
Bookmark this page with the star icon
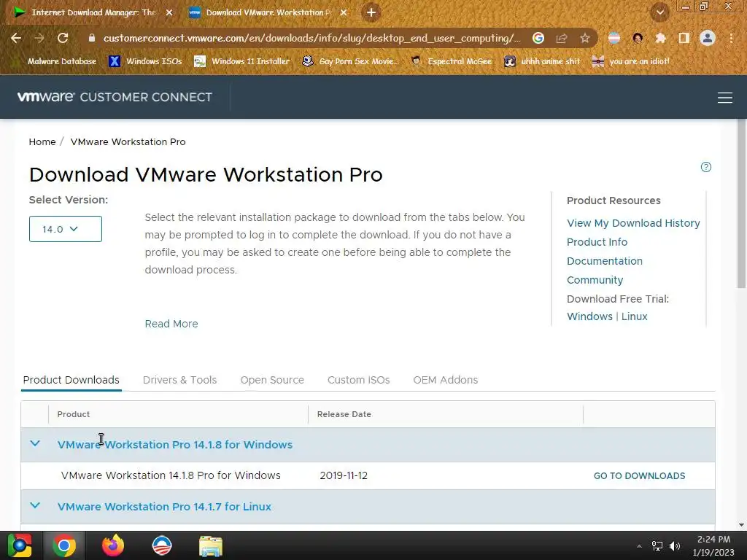(x=585, y=38)
